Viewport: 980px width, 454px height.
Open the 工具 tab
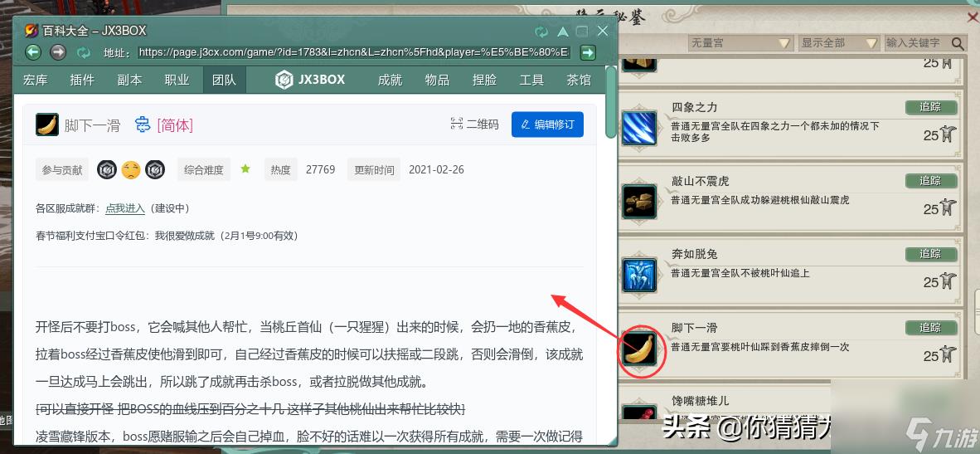[x=531, y=80]
